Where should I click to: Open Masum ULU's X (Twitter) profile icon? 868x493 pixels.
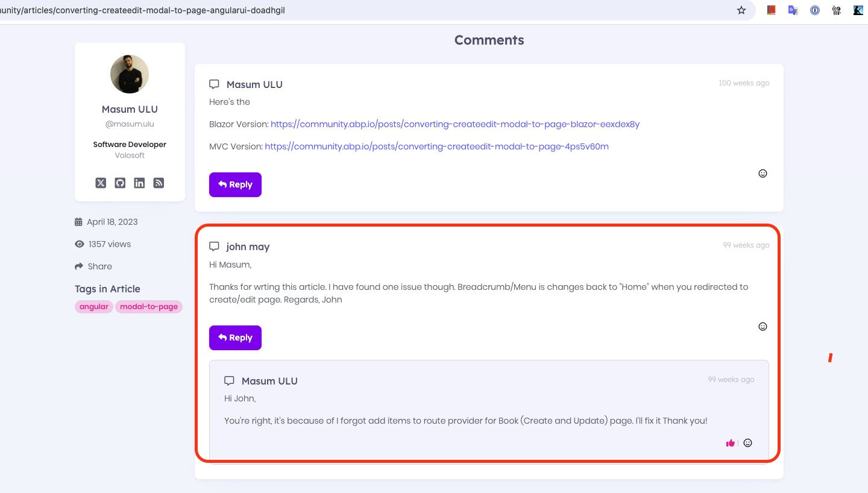click(101, 183)
